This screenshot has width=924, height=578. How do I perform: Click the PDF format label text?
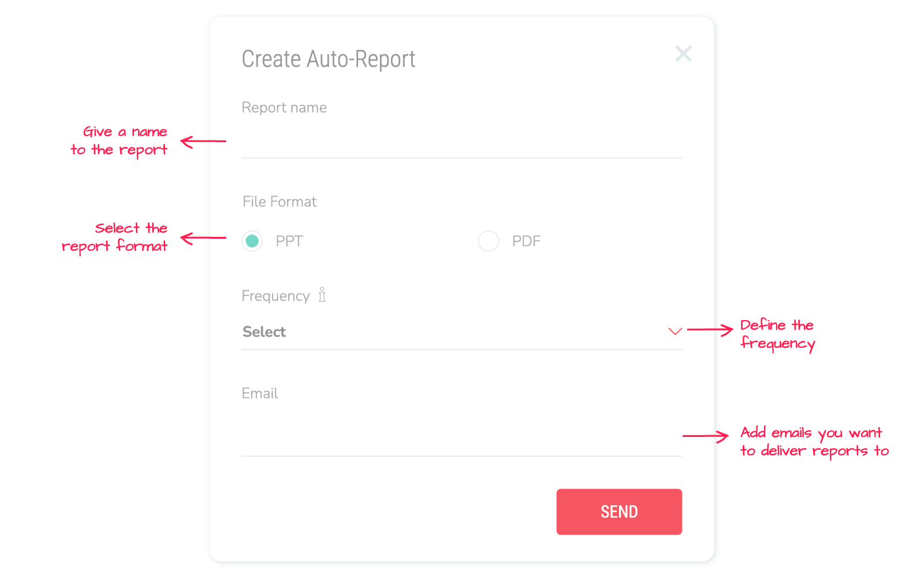coord(526,241)
